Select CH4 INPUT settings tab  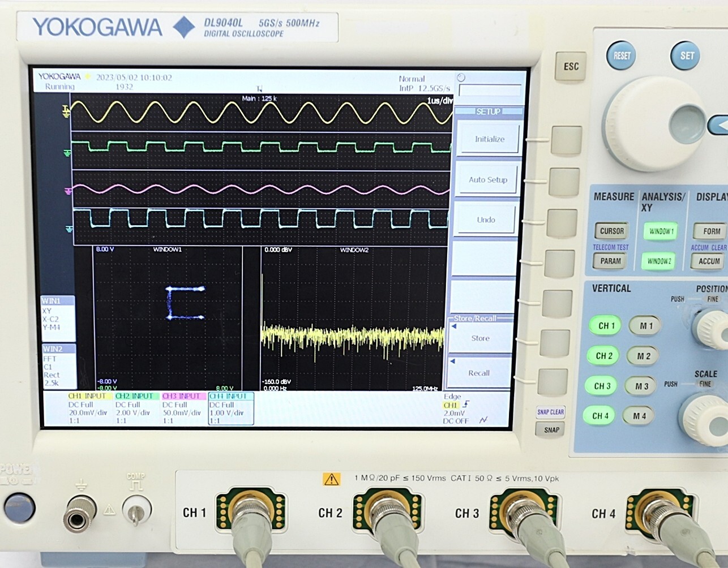230,397
